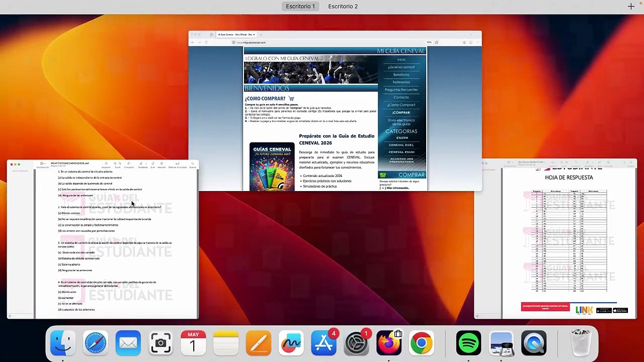
Task: Switch to Escritorio 1
Action: [300, 7]
